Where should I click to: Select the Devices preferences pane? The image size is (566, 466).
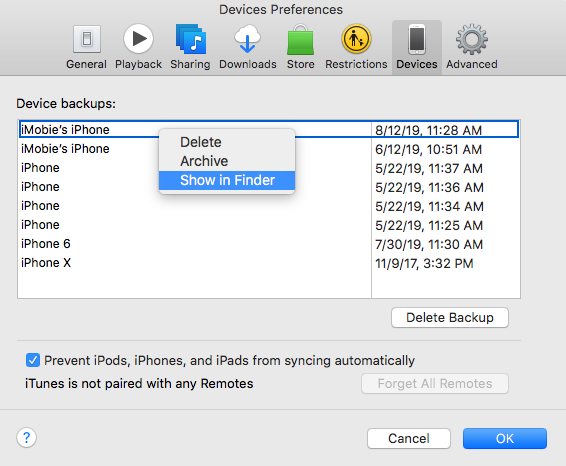pyautogui.click(x=417, y=47)
